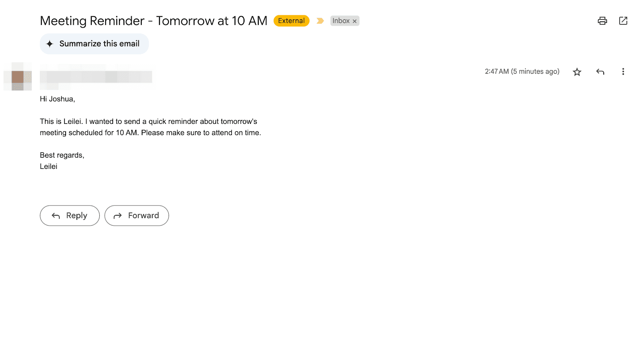
Task: Toggle the yellow importance marker
Action: tap(320, 21)
